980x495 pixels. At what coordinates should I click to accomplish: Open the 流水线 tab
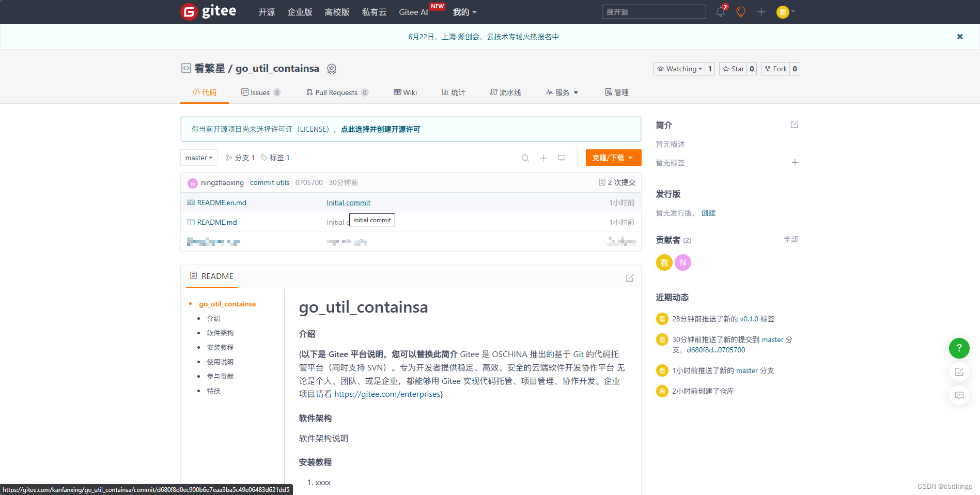(x=505, y=92)
